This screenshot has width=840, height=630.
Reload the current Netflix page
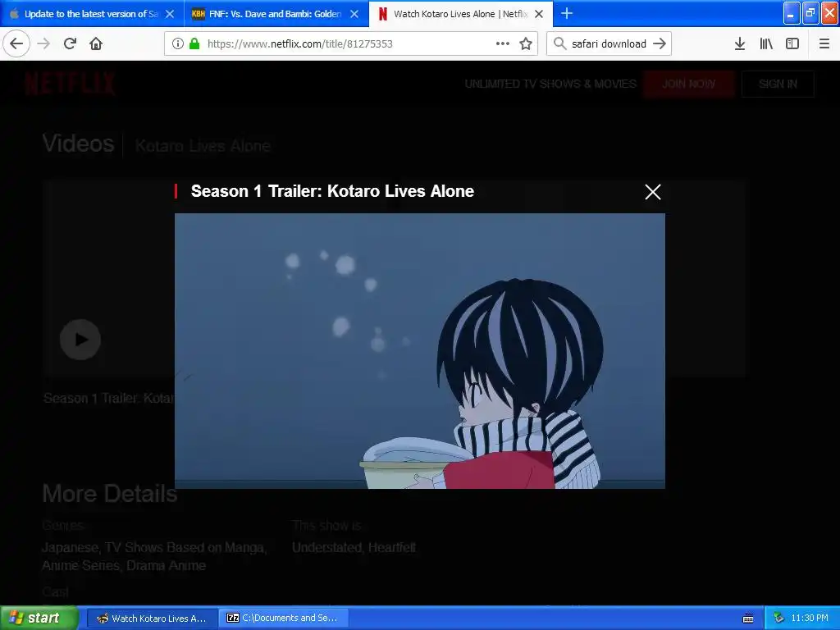tap(71, 43)
